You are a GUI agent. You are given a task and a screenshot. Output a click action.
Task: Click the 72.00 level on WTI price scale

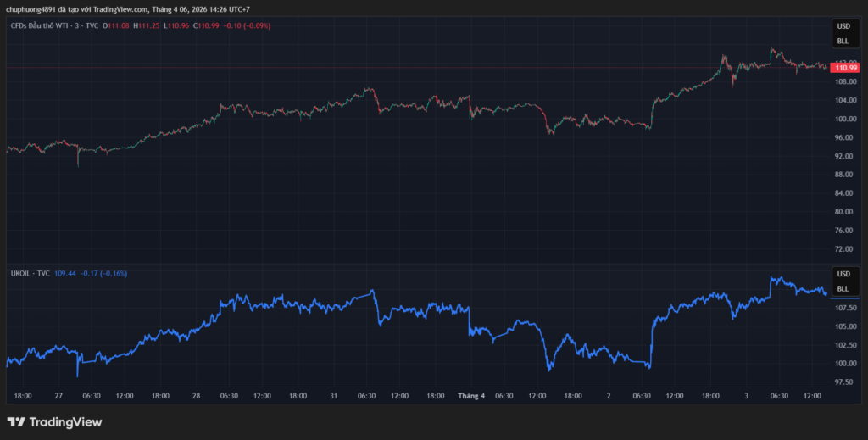coord(843,248)
